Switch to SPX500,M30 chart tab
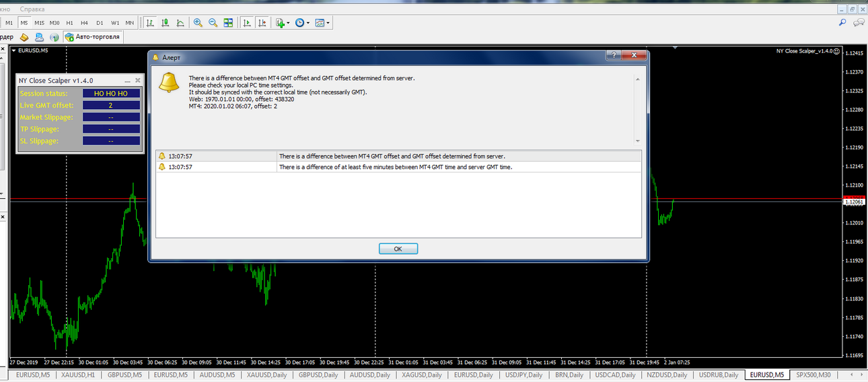 pyautogui.click(x=813, y=375)
